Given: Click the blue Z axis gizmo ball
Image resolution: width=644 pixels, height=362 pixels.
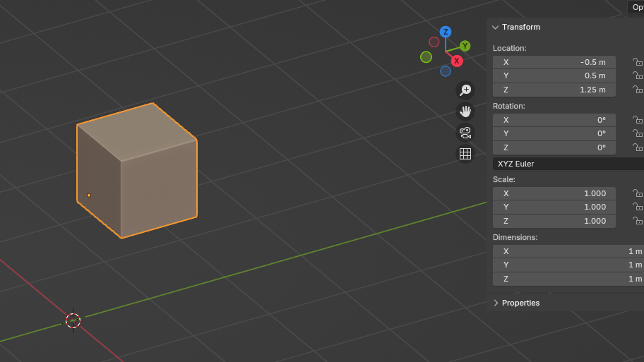Looking at the screenshot, I should [x=446, y=32].
